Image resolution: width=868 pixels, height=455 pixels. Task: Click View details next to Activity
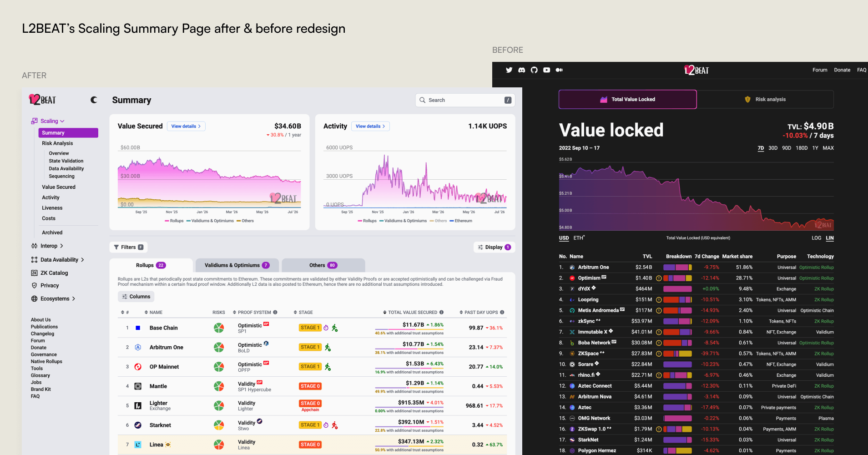point(370,126)
